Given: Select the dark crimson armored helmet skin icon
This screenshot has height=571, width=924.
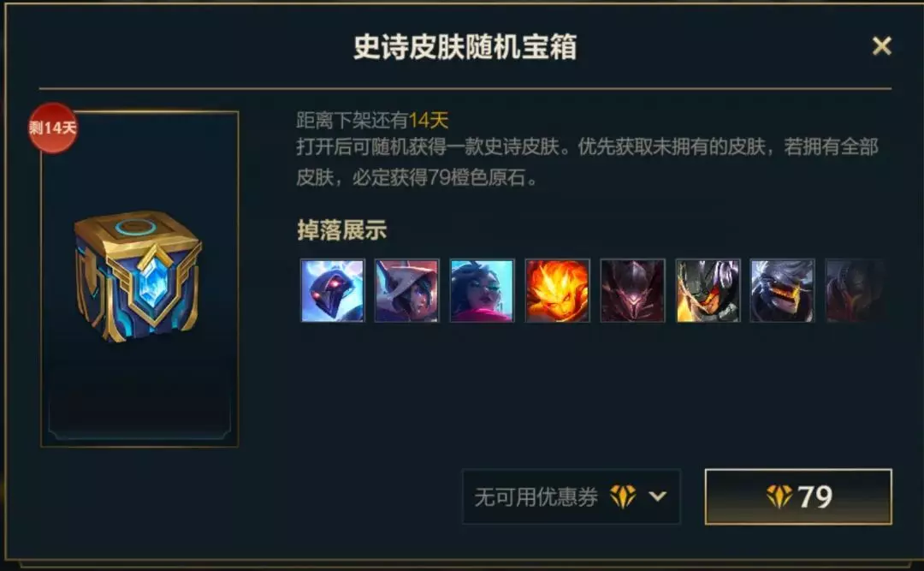Looking at the screenshot, I should pyautogui.click(x=632, y=291).
